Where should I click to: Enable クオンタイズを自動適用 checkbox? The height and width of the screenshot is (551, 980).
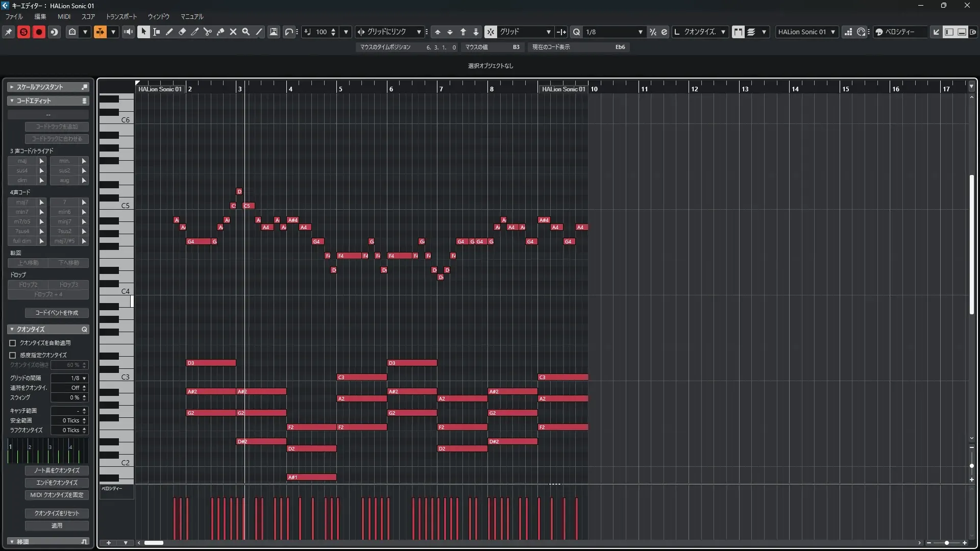coord(13,343)
